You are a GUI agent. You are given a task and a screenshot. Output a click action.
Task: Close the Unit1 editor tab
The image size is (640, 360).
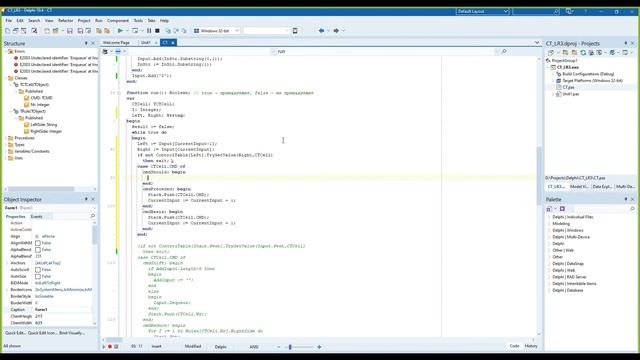pyautogui.click(x=156, y=42)
